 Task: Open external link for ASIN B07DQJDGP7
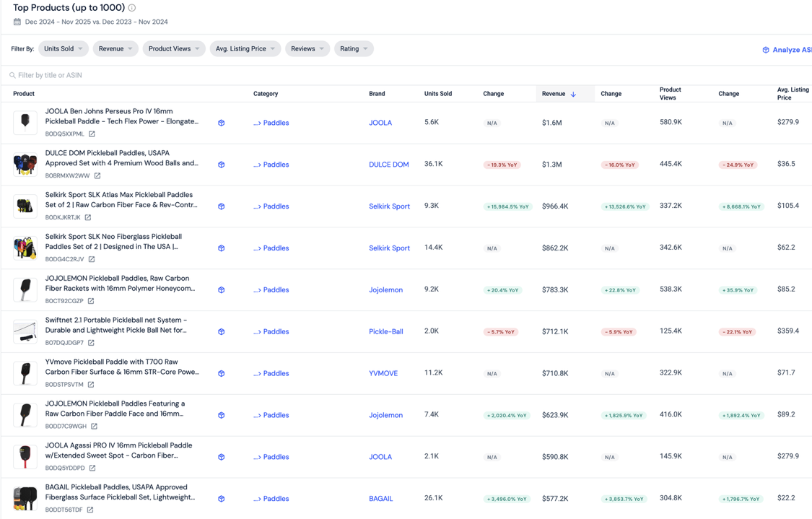click(x=91, y=343)
